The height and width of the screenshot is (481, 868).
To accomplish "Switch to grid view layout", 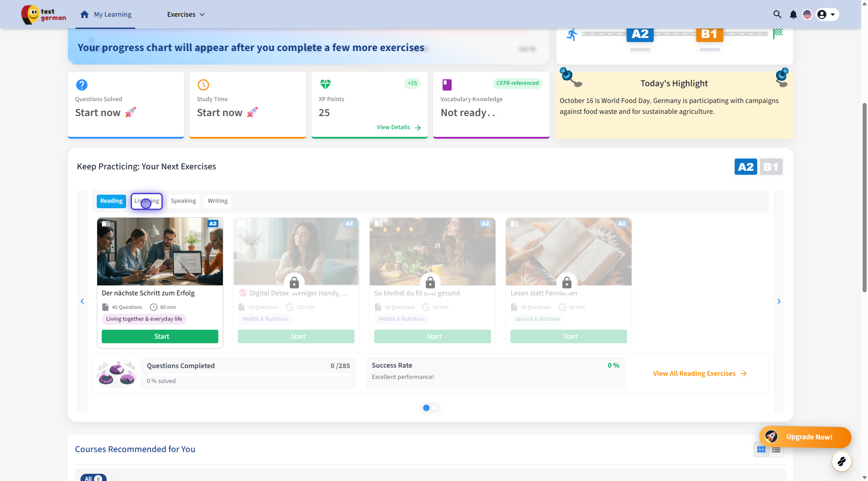I will (761, 449).
